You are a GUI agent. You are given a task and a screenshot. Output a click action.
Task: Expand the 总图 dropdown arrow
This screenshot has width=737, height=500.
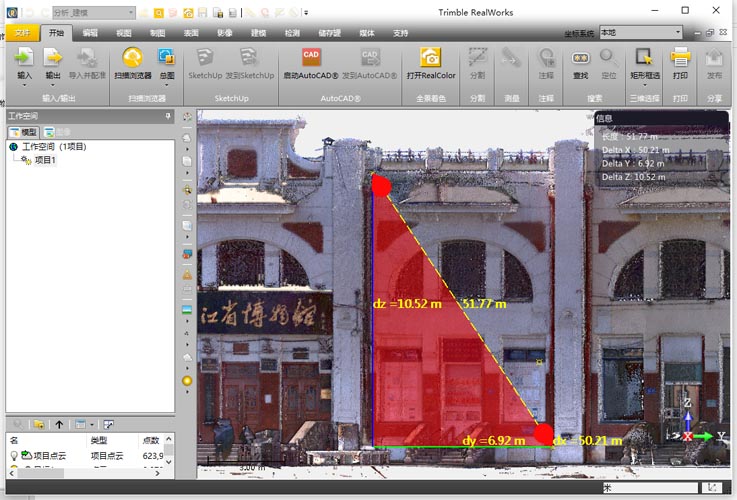pyautogui.click(x=167, y=86)
